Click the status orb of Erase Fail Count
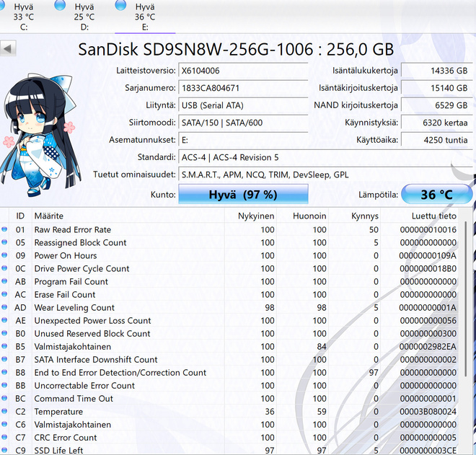Viewport: 476px width, 455px height. tap(4, 294)
